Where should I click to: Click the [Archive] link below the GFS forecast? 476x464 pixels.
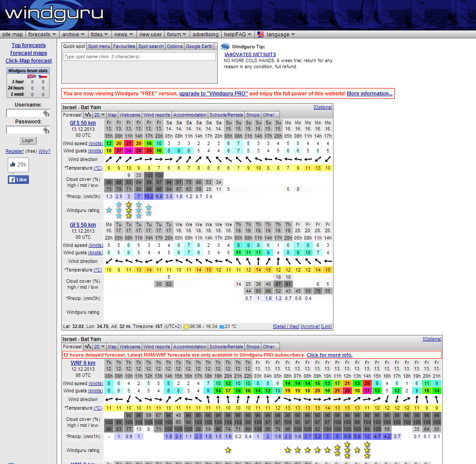[310, 327]
